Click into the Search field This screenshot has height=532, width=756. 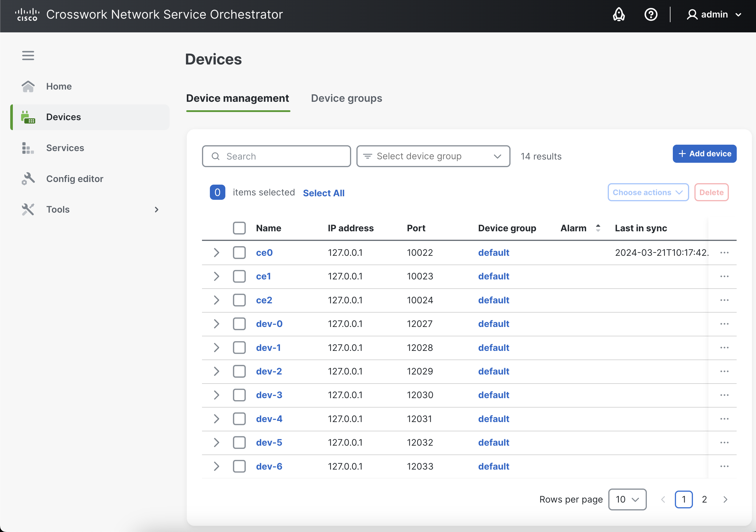coord(277,156)
